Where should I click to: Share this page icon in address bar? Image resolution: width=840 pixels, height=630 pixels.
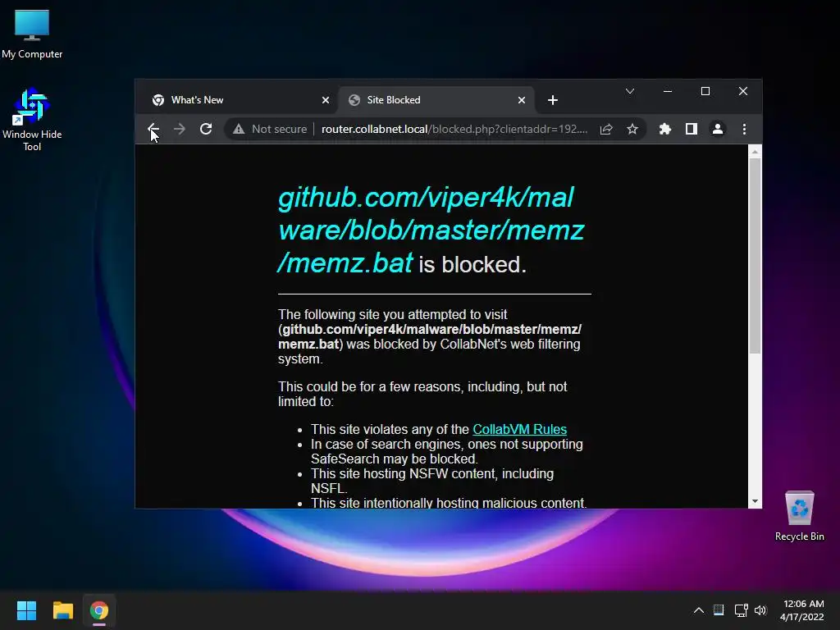[606, 129]
